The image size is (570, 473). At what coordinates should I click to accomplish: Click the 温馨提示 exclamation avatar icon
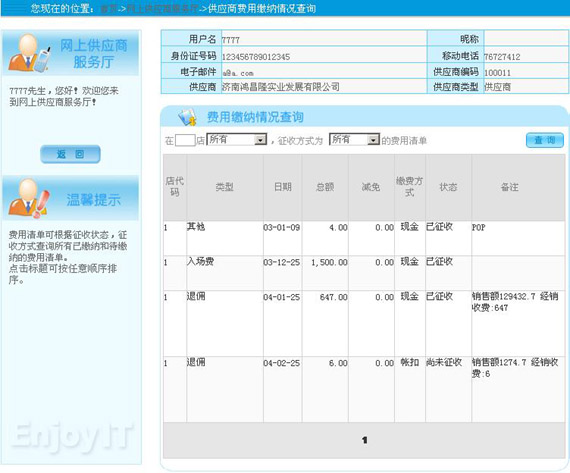pyautogui.click(x=29, y=198)
